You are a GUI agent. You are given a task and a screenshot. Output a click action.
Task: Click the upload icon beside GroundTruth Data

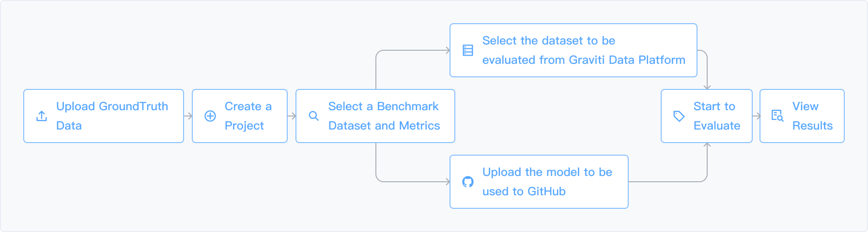42,116
